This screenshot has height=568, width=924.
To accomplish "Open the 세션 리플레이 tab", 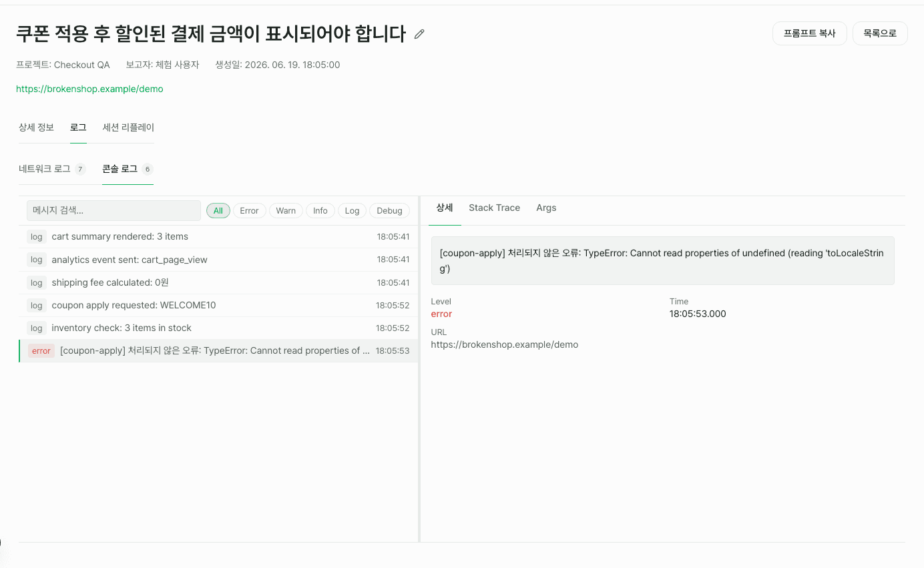I will [128, 127].
